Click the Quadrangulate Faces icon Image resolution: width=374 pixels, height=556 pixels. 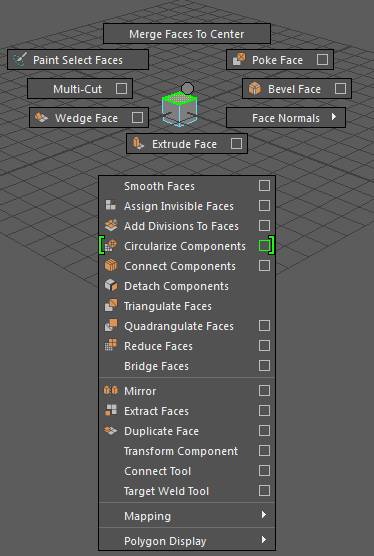coord(111,326)
